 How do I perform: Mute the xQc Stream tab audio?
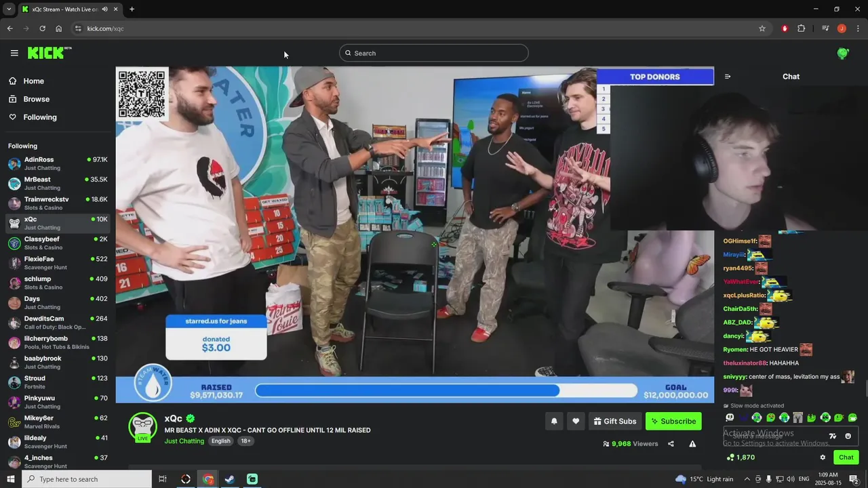point(104,9)
